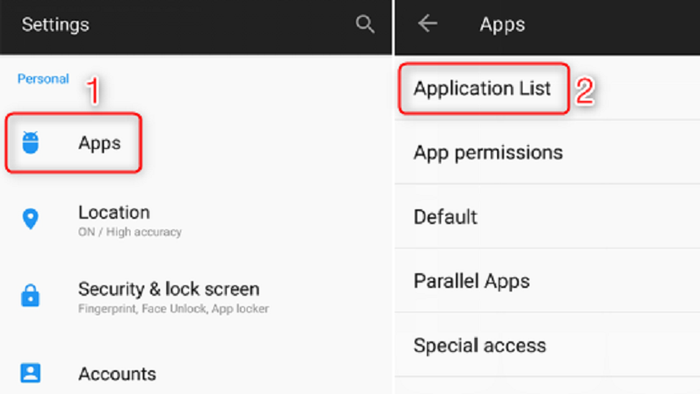
Task: Open the Default apps option
Action: click(x=547, y=216)
